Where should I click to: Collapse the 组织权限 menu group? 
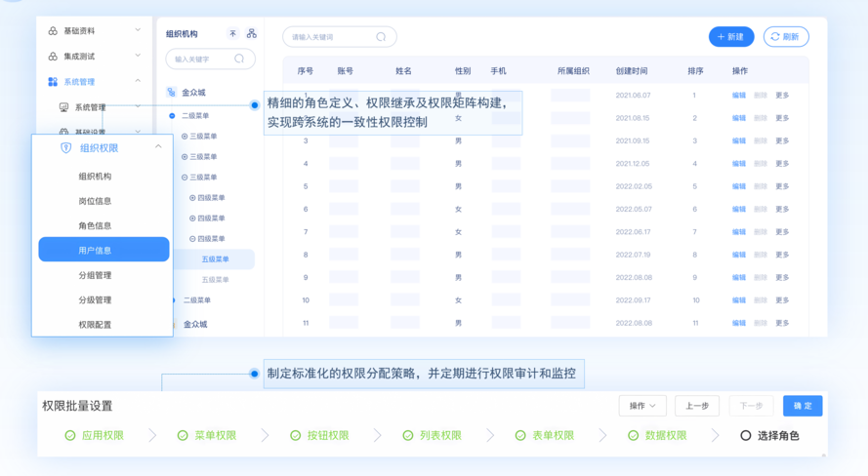point(158,147)
